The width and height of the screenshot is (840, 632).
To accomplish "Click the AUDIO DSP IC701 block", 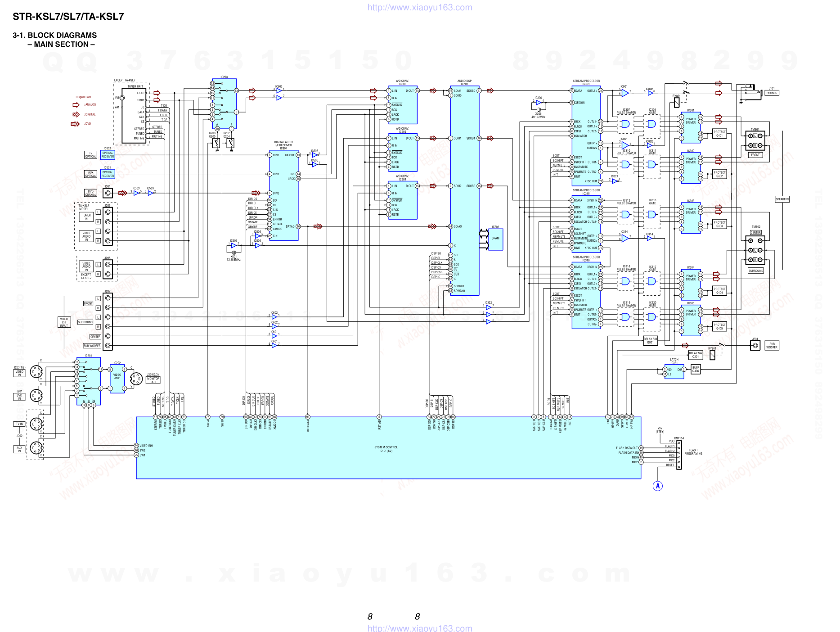I will pos(465,190).
